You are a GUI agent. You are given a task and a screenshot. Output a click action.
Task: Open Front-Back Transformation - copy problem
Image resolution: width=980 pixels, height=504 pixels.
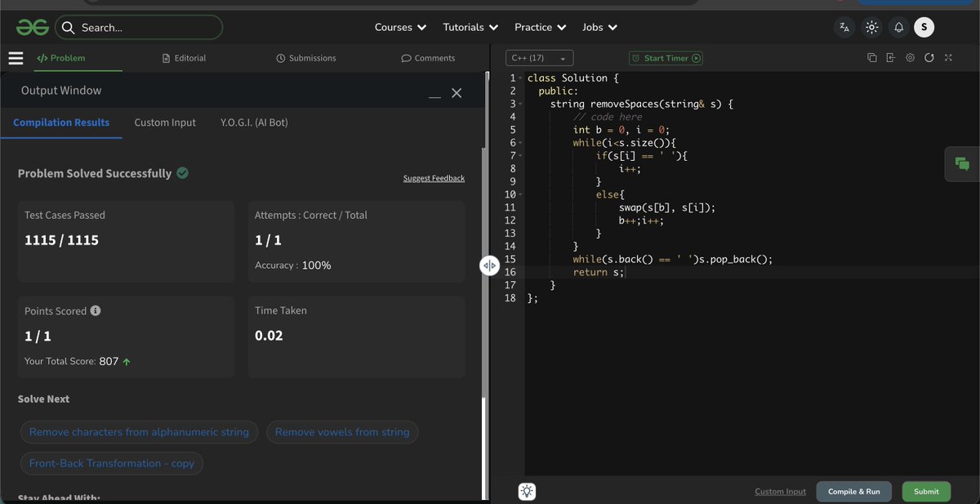[x=111, y=463]
